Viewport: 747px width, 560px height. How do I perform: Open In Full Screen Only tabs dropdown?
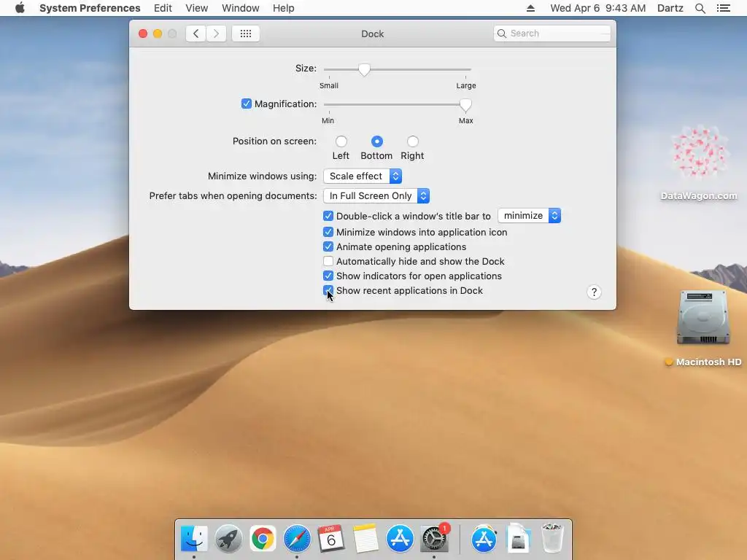point(376,195)
